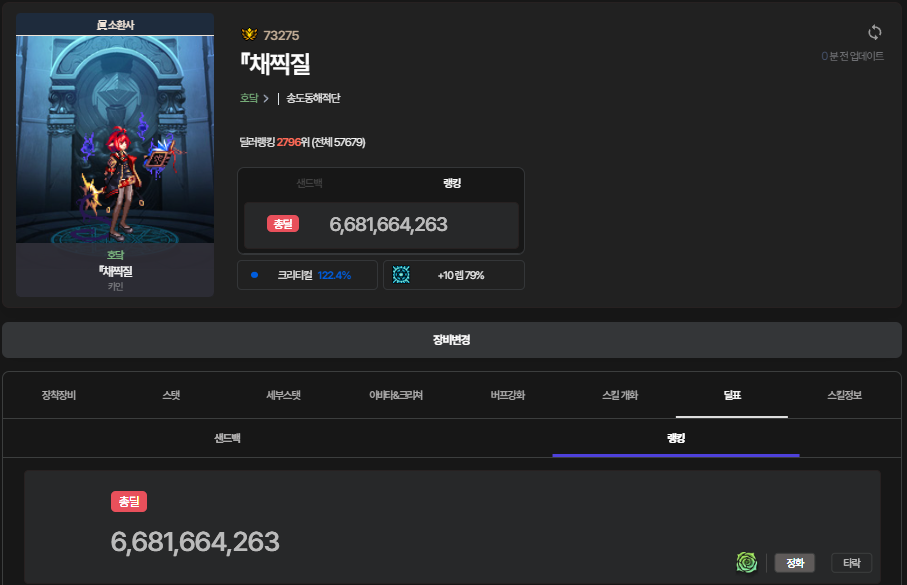The width and height of the screenshot is (907, 585).
Task: Expand the 장비변경 equipment change bar
Action: point(451,340)
